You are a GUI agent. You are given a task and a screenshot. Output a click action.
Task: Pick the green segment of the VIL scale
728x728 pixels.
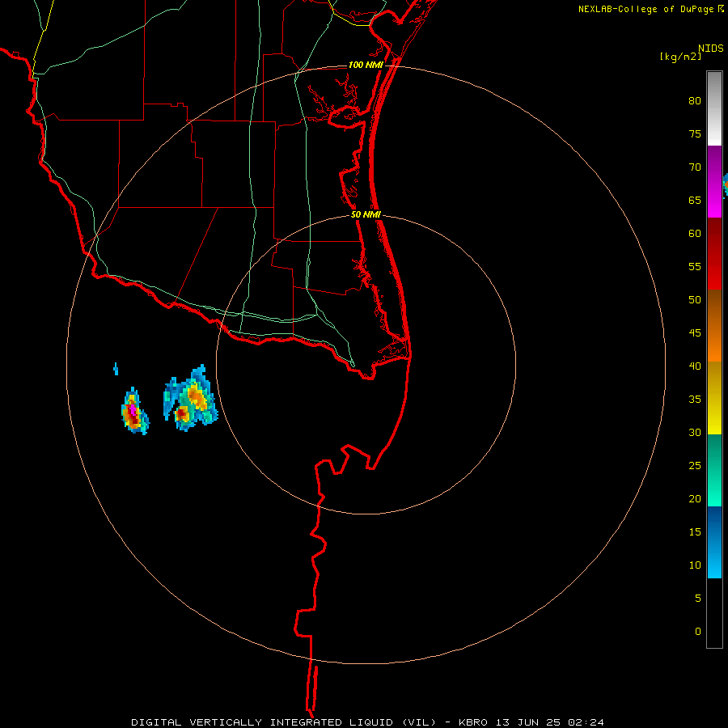pos(714,470)
